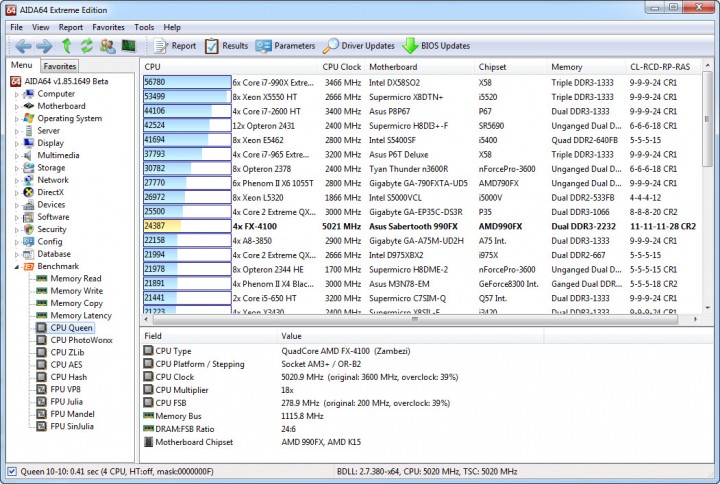Check for Driver Updates
The height and width of the screenshot is (484, 720).
pos(358,46)
